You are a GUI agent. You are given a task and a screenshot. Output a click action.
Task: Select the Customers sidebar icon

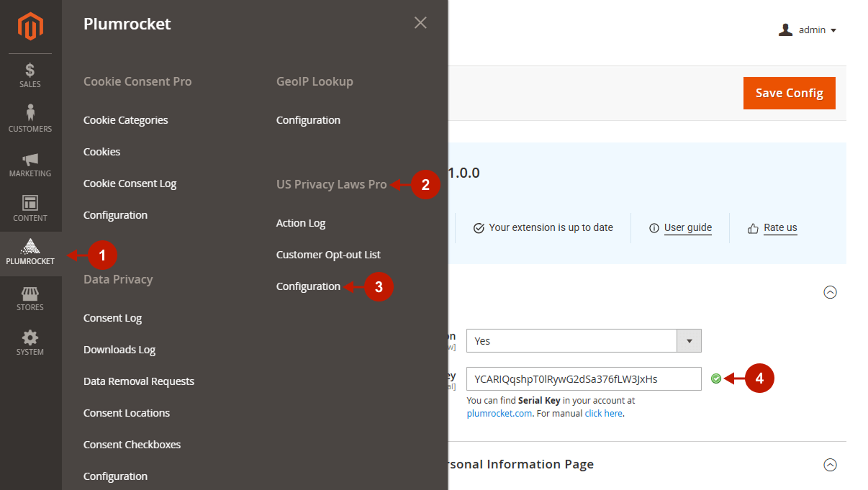pos(30,117)
